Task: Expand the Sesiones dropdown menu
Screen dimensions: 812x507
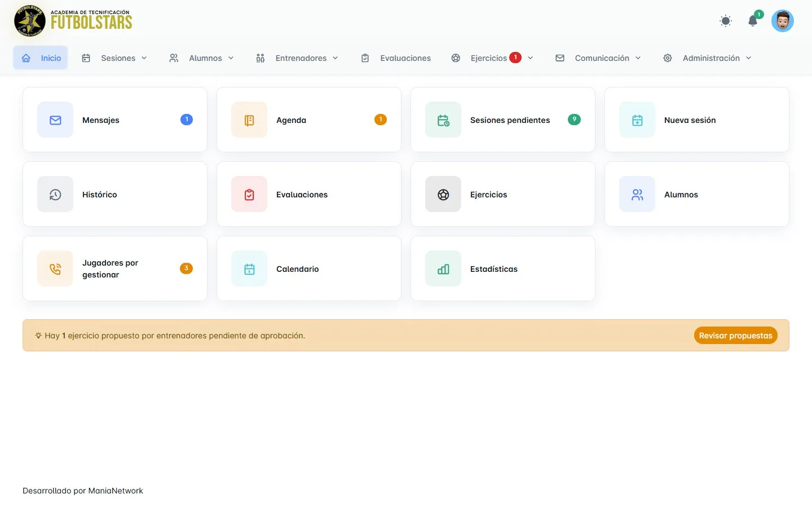Action: pos(114,58)
